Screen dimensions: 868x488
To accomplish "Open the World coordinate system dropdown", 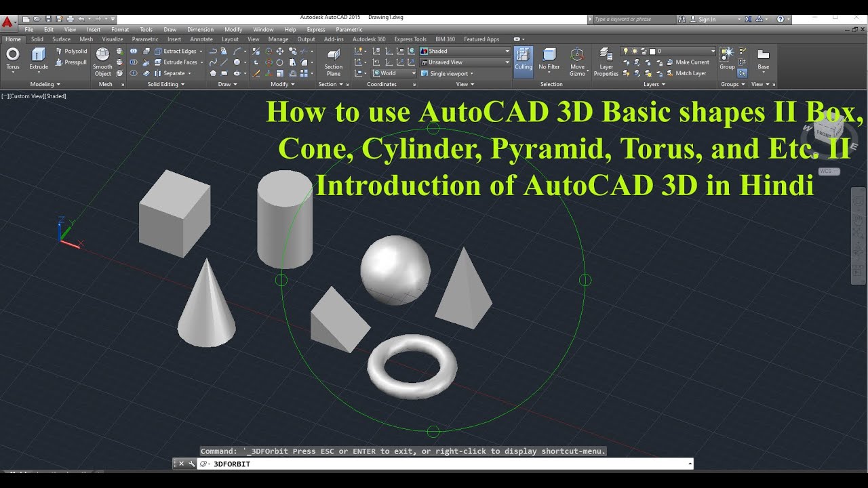I will (394, 73).
